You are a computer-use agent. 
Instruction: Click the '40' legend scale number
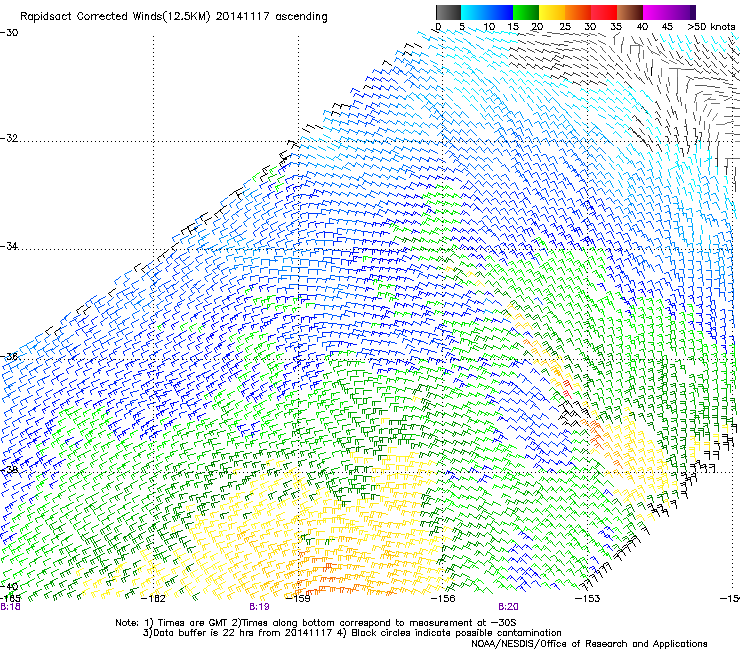point(642,26)
